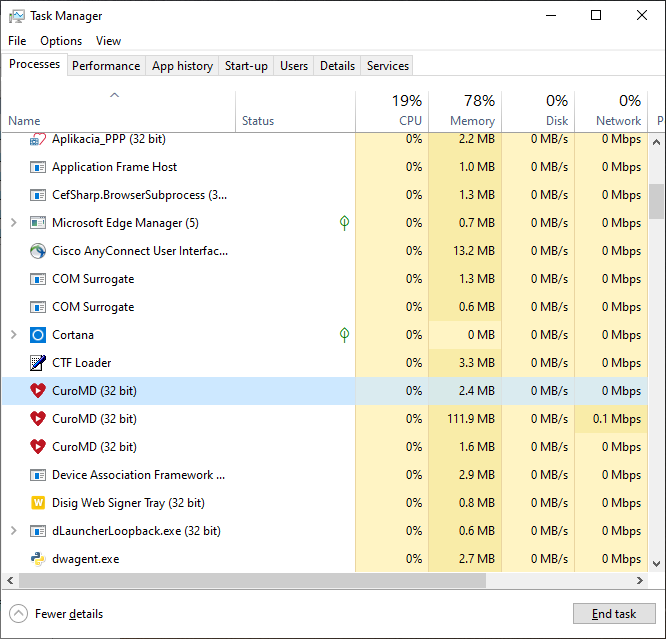Click the 111.9 MB memory value
The width and height of the screenshot is (666, 639).
(471, 419)
